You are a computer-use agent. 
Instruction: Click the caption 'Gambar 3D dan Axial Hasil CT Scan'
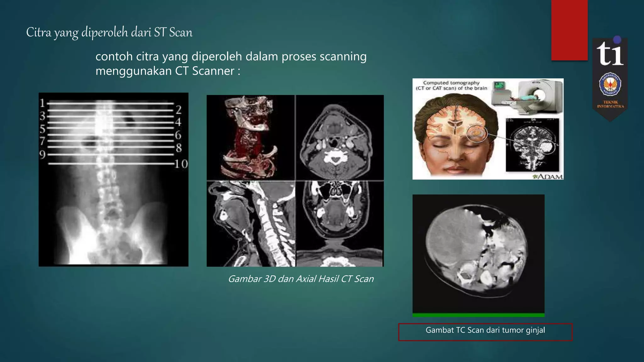(301, 279)
